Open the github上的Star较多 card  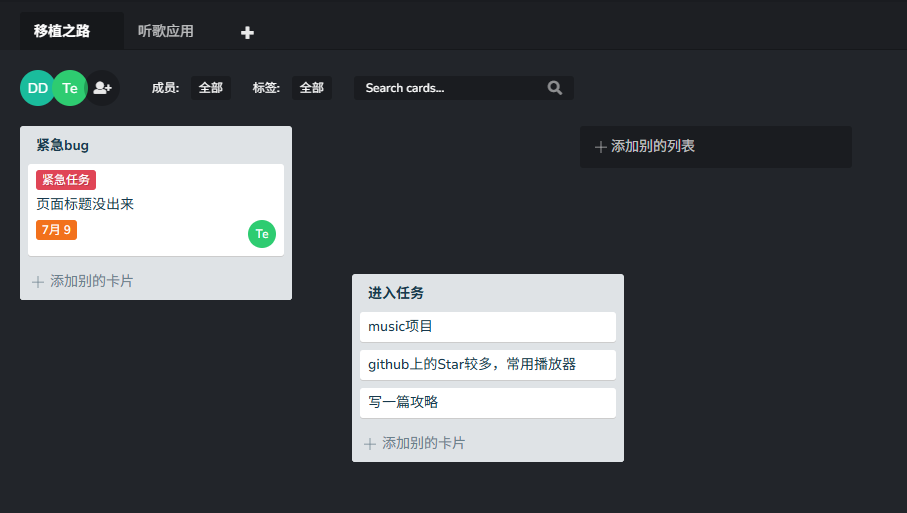[488, 364]
